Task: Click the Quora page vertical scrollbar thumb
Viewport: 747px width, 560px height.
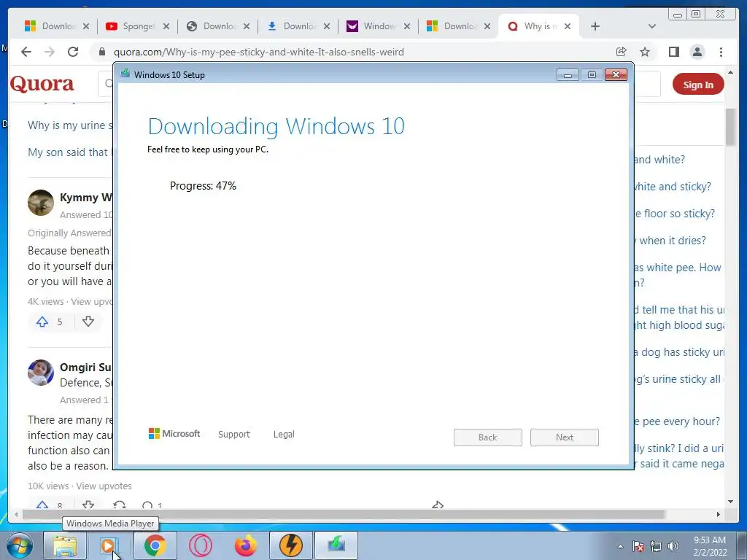Action: 730,127
